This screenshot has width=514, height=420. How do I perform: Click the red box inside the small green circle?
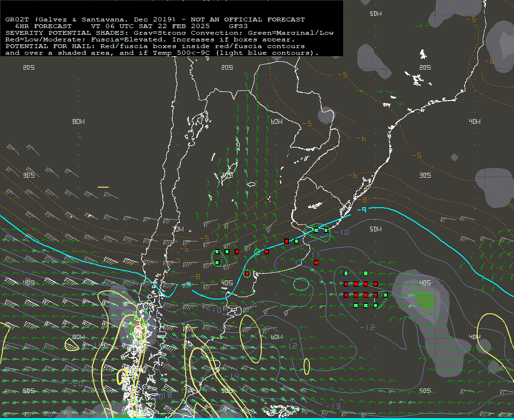(247, 273)
